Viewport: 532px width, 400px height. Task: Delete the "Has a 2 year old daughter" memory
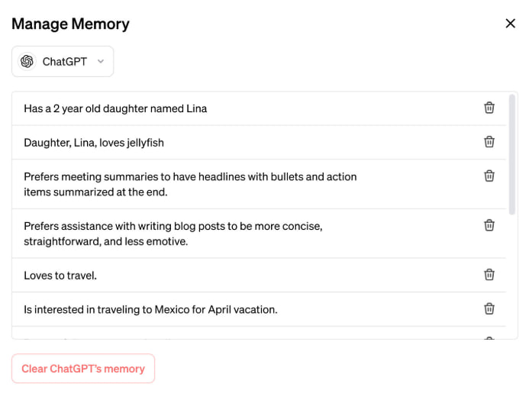489,108
